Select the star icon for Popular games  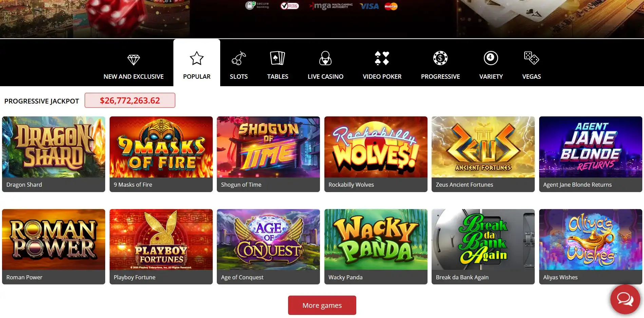click(x=197, y=58)
